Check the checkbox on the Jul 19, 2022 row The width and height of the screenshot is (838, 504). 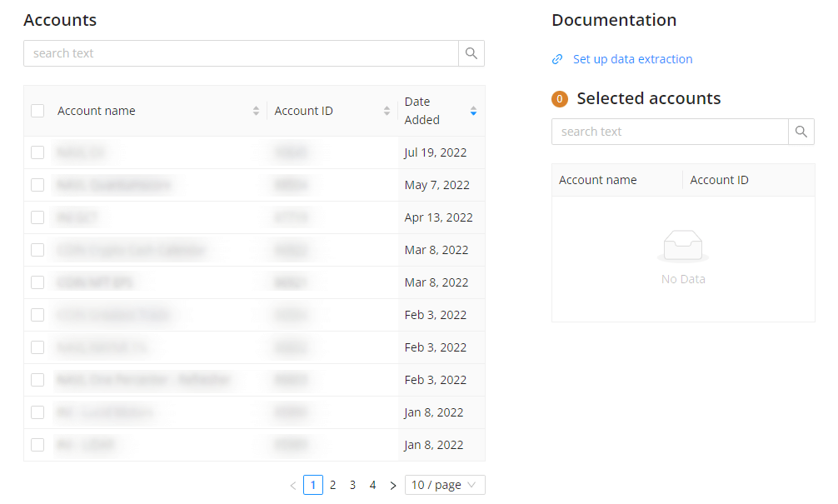click(x=37, y=152)
